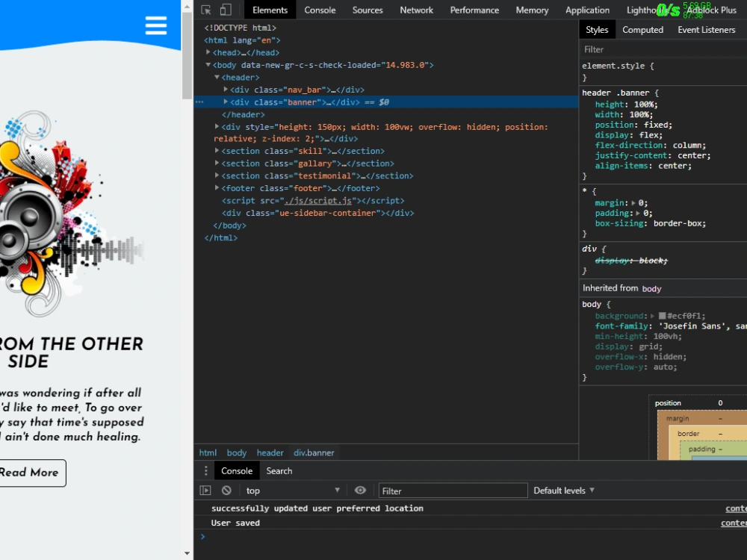Expand the padding shorthand value
Image resolution: width=747 pixels, height=560 pixels.
638,214
